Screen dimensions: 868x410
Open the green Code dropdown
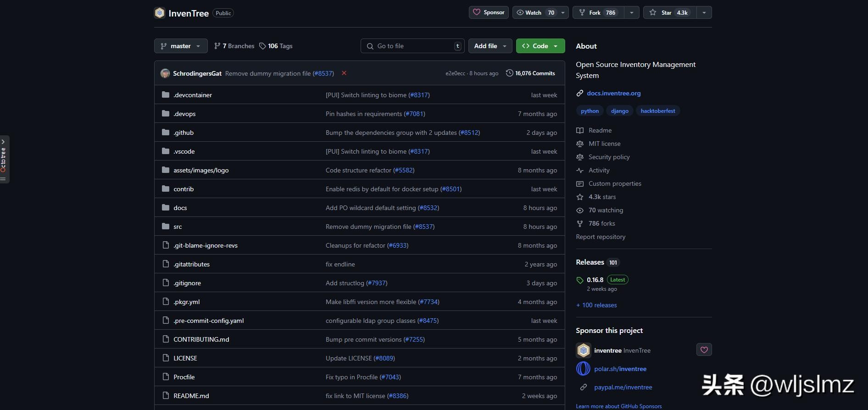(540, 46)
